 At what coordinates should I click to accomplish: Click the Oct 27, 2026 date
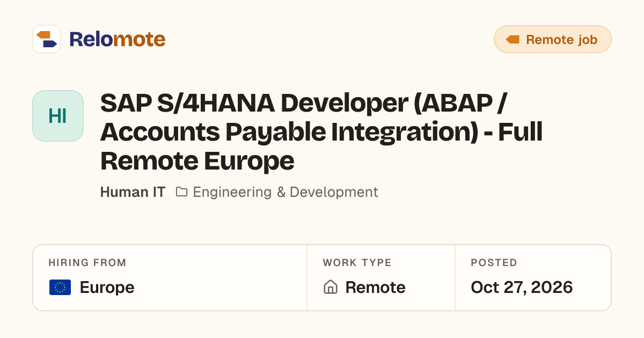522,288
